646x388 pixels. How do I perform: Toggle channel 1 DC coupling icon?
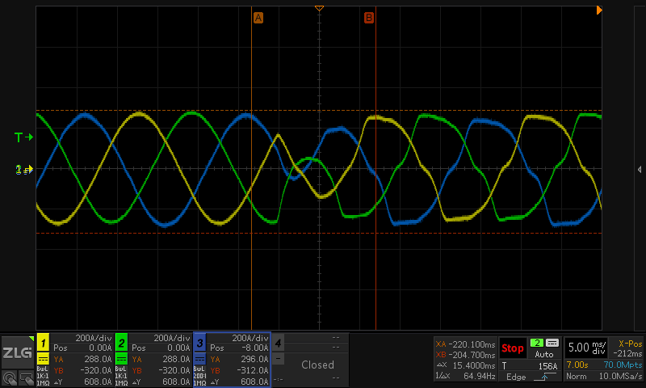[x=43, y=359]
